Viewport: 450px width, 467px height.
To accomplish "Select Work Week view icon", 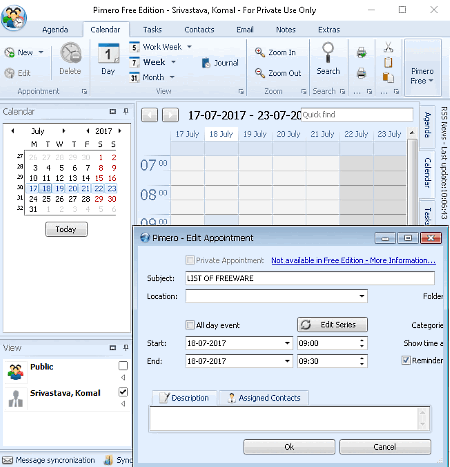I will 134,47.
